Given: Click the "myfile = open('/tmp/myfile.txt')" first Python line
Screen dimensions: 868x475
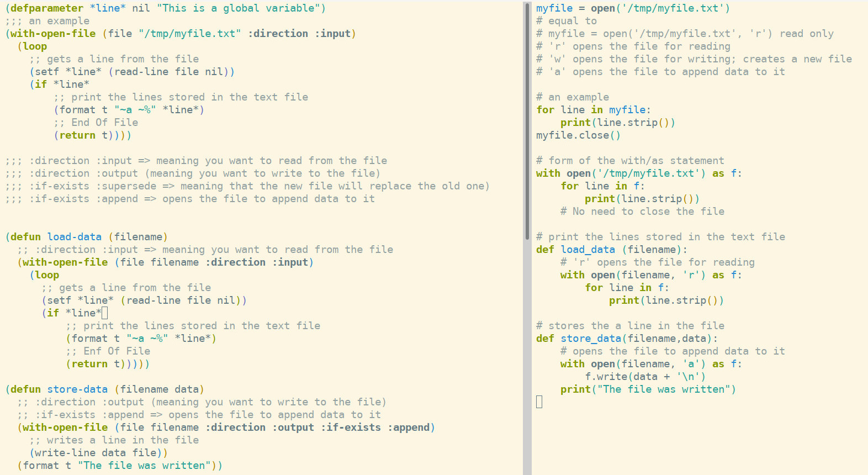Looking at the screenshot, I should pyautogui.click(x=633, y=8).
